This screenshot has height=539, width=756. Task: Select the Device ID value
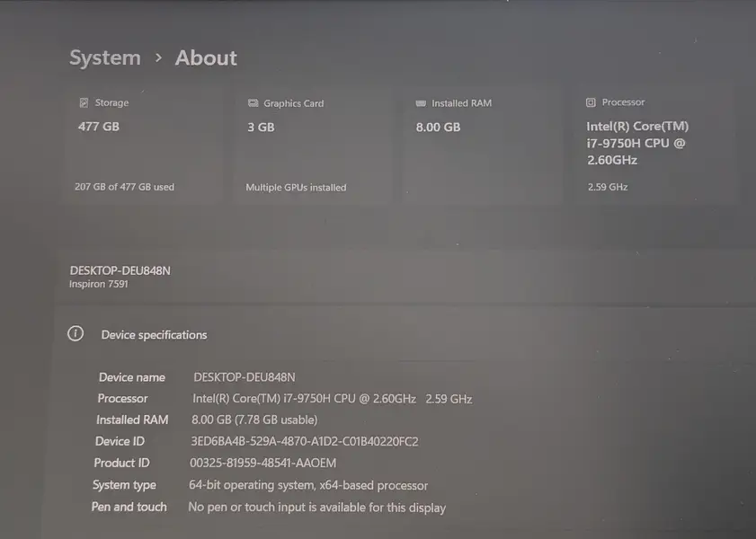pos(305,441)
